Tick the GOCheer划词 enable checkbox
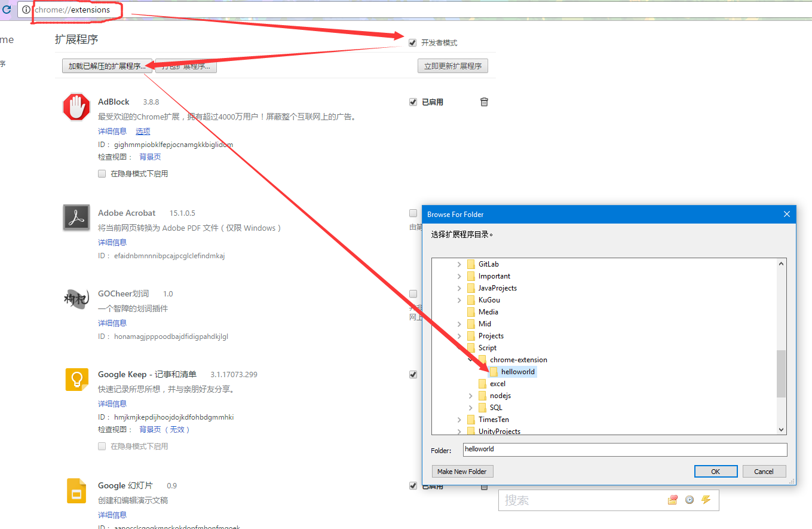This screenshot has width=812, height=529. pyautogui.click(x=413, y=294)
